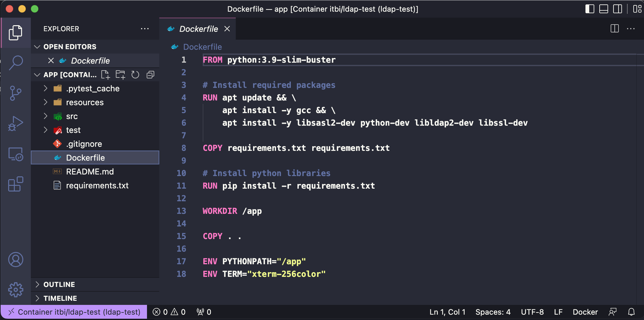Expand the Outline section
Image resolution: width=644 pixels, height=320 pixels.
point(95,284)
